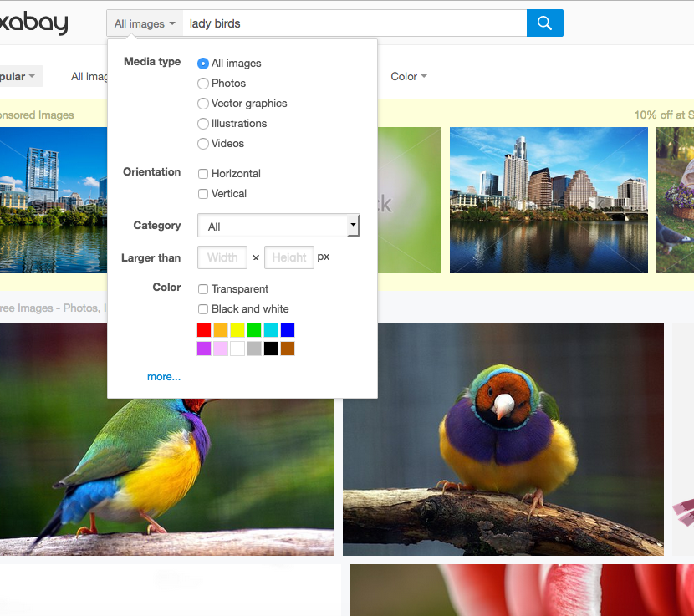Open the sponsored Austin skyline center image
This screenshot has height=616, width=694.
(549, 200)
